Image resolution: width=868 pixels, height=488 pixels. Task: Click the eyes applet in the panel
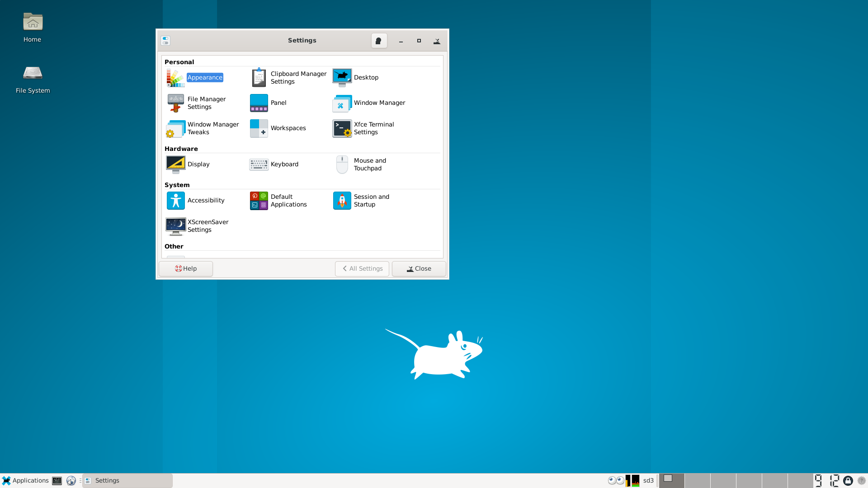tap(616, 481)
